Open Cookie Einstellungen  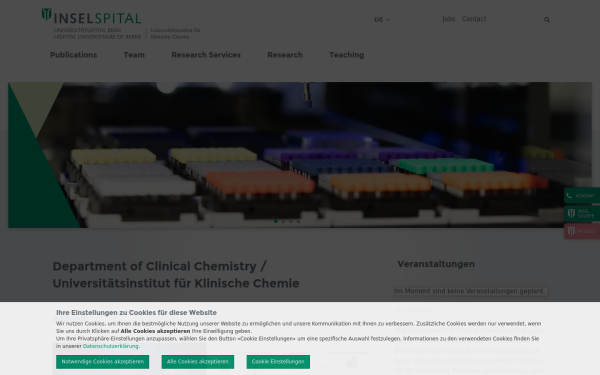pos(278,362)
